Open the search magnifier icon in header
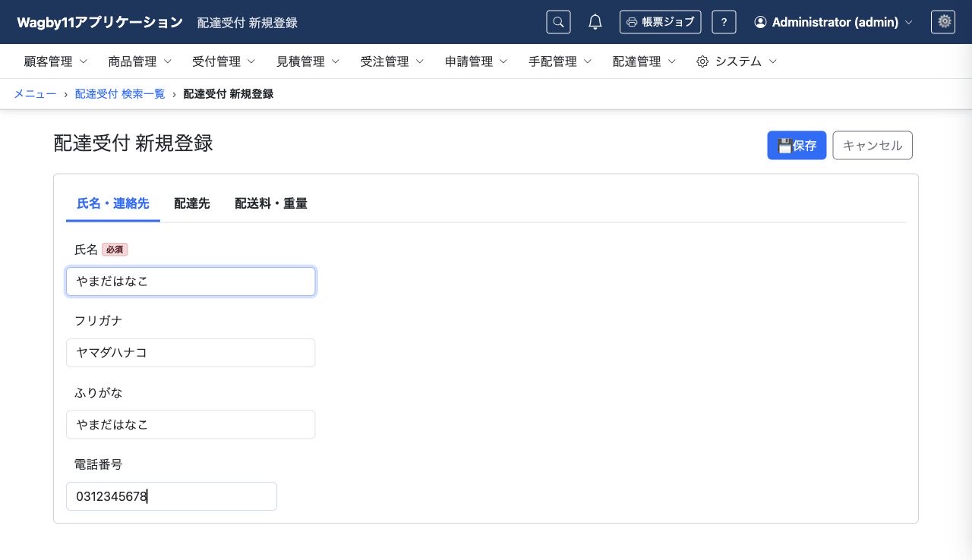This screenshot has height=560, width=972. pos(558,22)
